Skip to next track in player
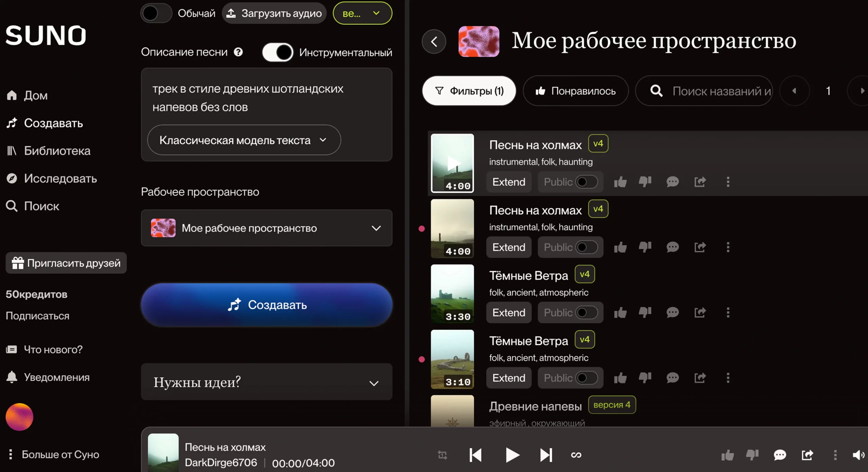The image size is (868, 472). pyautogui.click(x=546, y=455)
